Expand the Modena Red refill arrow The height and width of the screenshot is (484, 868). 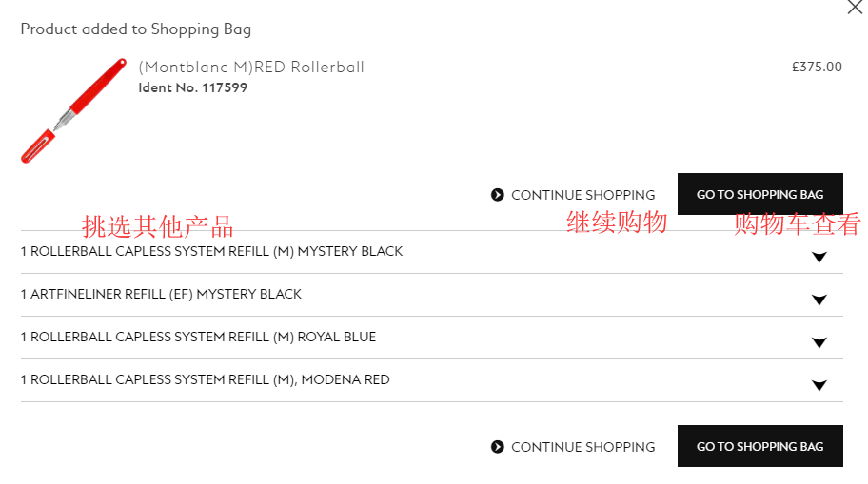pyautogui.click(x=819, y=385)
